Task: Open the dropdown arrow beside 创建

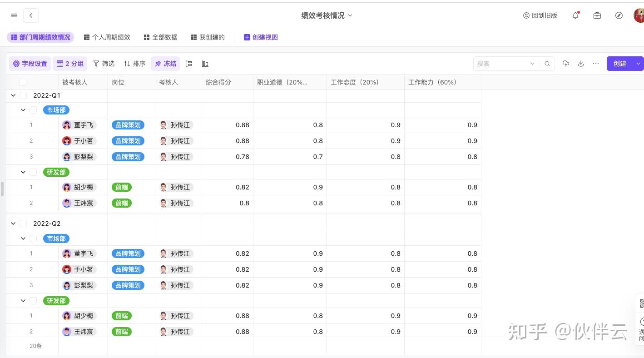Action: (x=639, y=64)
